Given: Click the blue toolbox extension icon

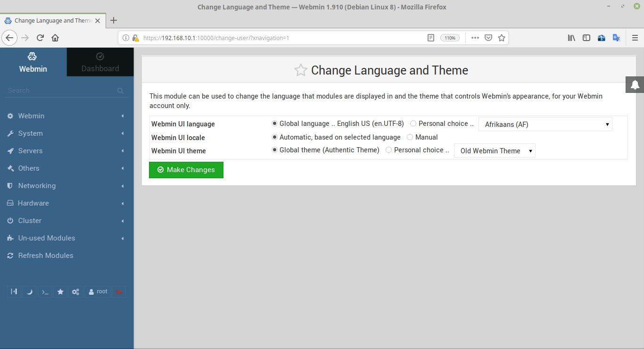Looking at the screenshot, I should (602, 38).
